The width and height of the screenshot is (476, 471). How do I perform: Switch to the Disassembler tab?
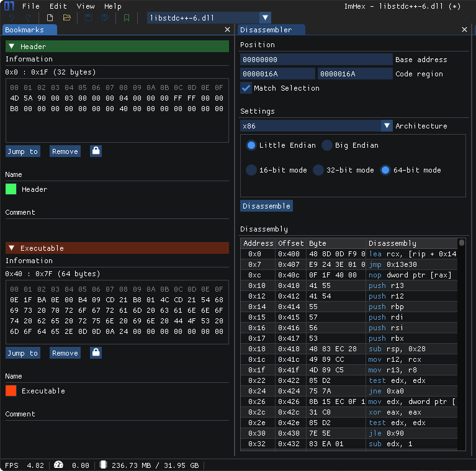pyautogui.click(x=266, y=30)
